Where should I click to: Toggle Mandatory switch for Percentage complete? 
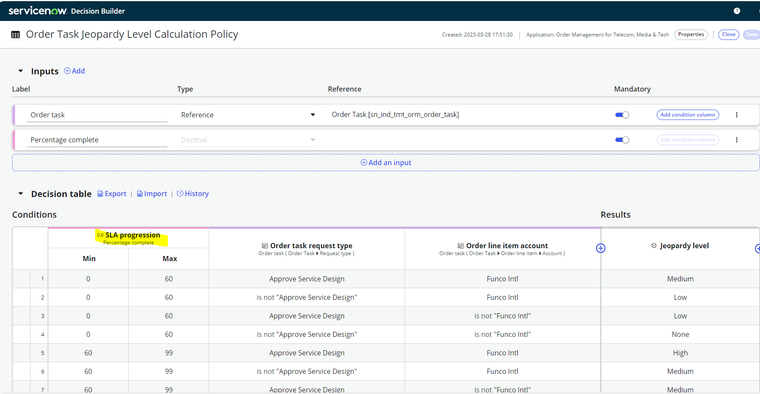coord(622,140)
